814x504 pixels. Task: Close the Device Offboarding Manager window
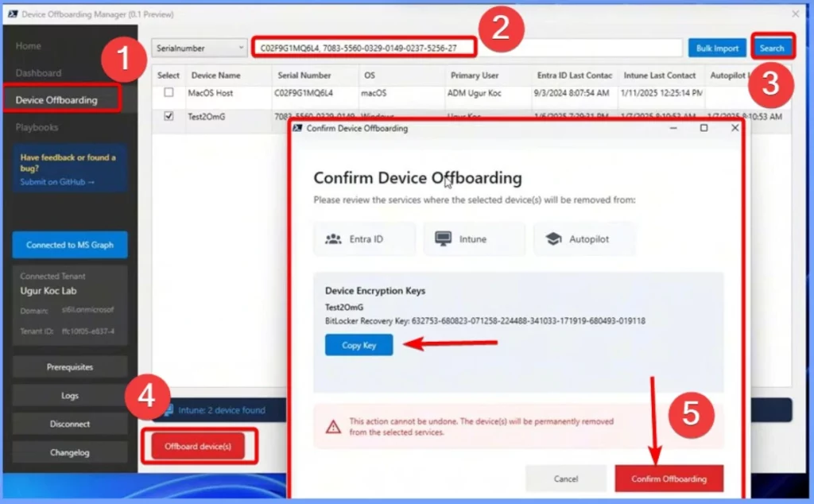(x=795, y=14)
